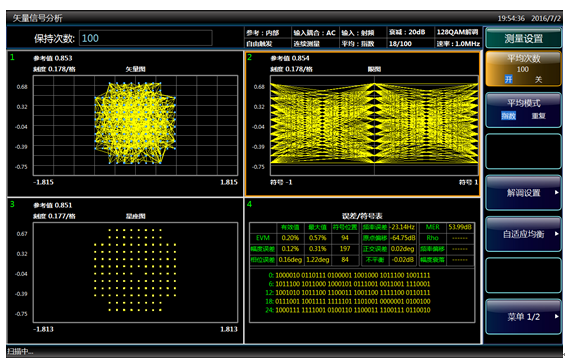Click the 测量设置 header button
The width and height of the screenshot is (565, 363).
(x=523, y=39)
